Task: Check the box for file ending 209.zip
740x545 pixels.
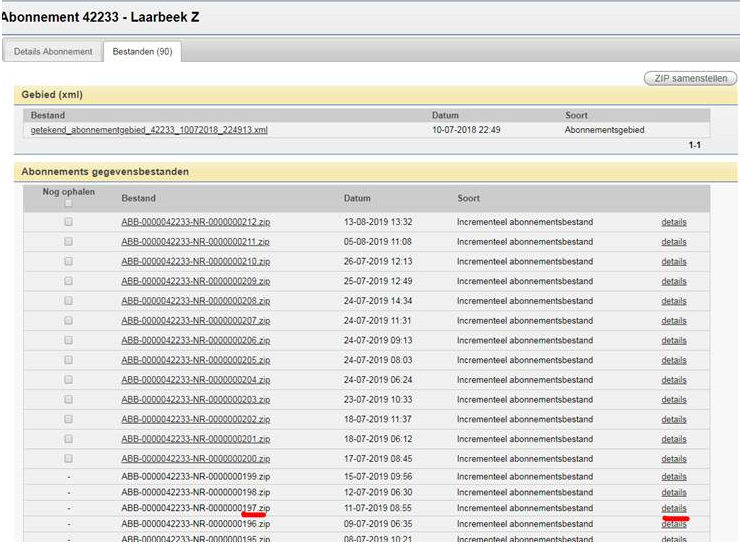Action: (x=68, y=281)
